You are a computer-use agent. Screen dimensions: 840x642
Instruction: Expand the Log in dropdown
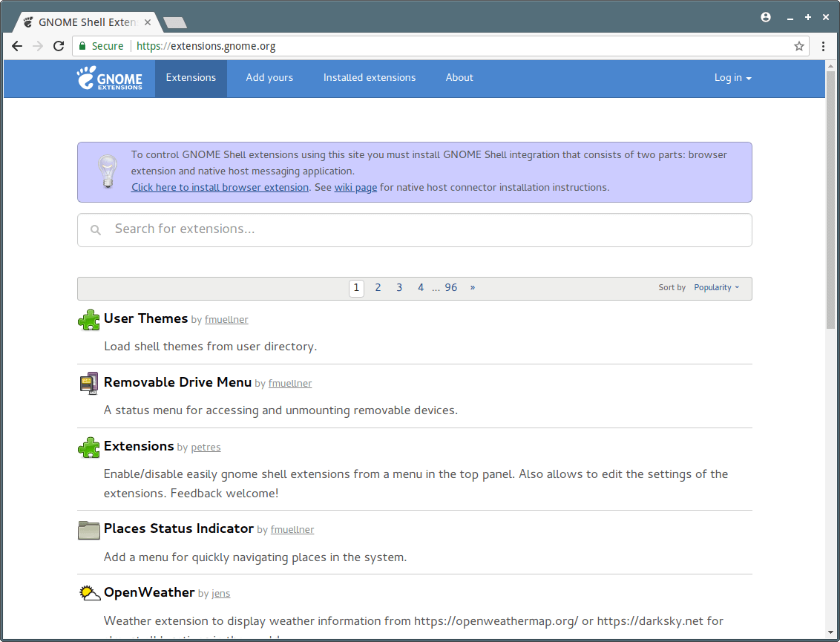click(x=732, y=78)
